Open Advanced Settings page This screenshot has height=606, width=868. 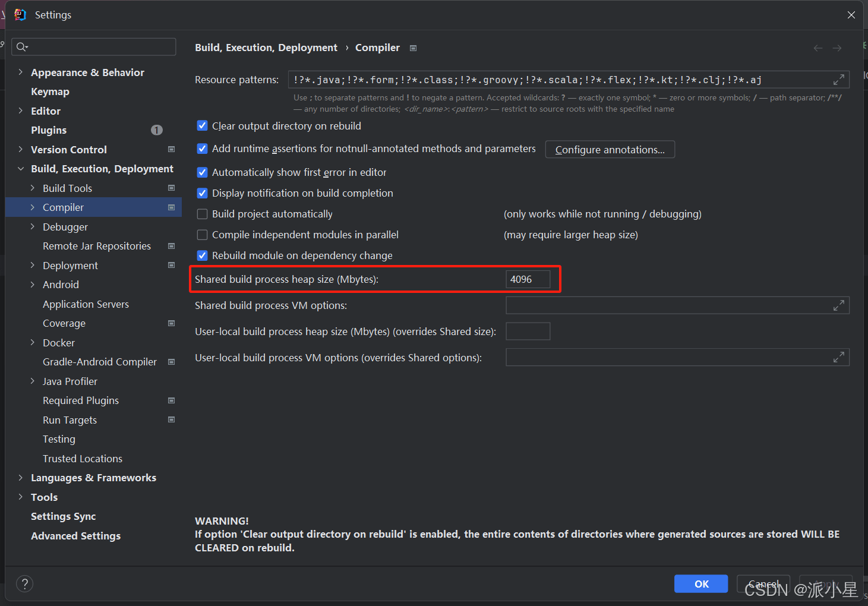75,536
